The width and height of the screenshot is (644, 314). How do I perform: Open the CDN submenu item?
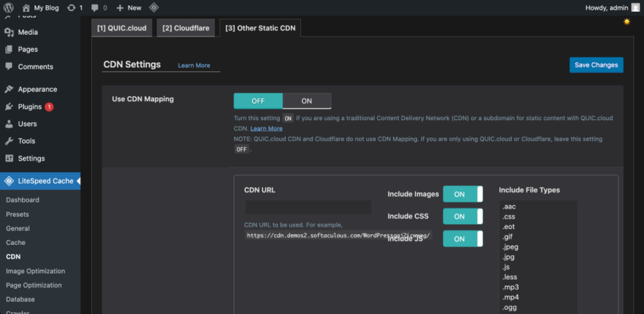(13, 257)
